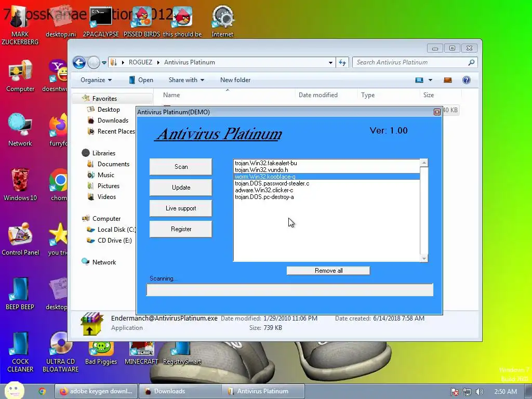Select the MINECRAFT desktop icon
Screen dimensions: 532x399
coord(141,353)
